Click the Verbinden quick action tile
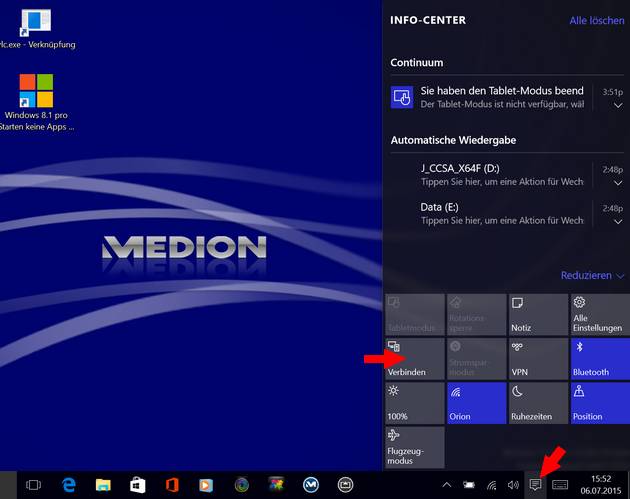Screen dimensions: 630x499 point(415,359)
